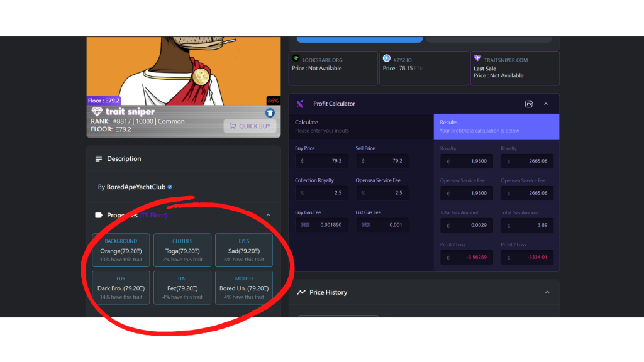Click the gas icon in List Gas Fee field

(365, 225)
